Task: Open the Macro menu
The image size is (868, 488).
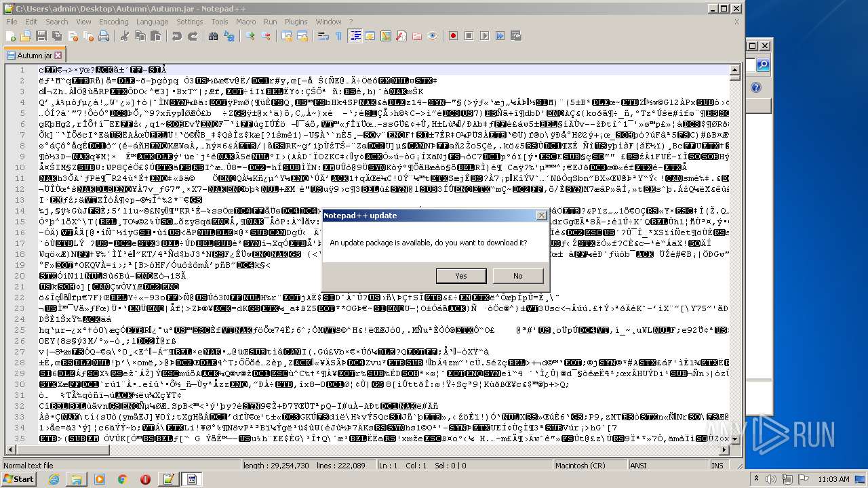Action: 246,22
